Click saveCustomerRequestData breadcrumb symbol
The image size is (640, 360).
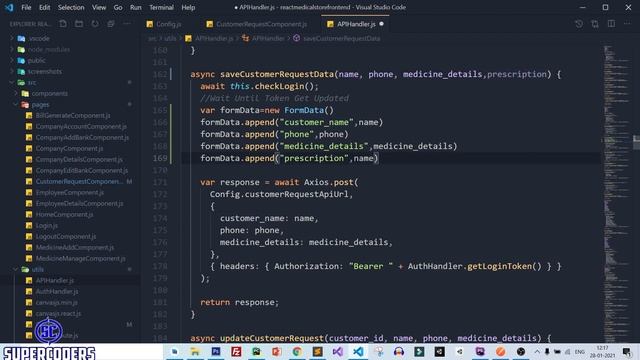pos(341,38)
